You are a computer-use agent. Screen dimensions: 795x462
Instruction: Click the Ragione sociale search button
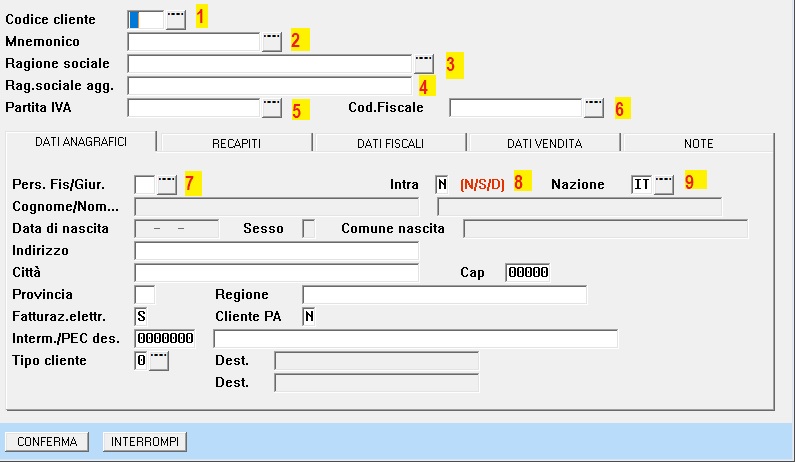click(424, 64)
